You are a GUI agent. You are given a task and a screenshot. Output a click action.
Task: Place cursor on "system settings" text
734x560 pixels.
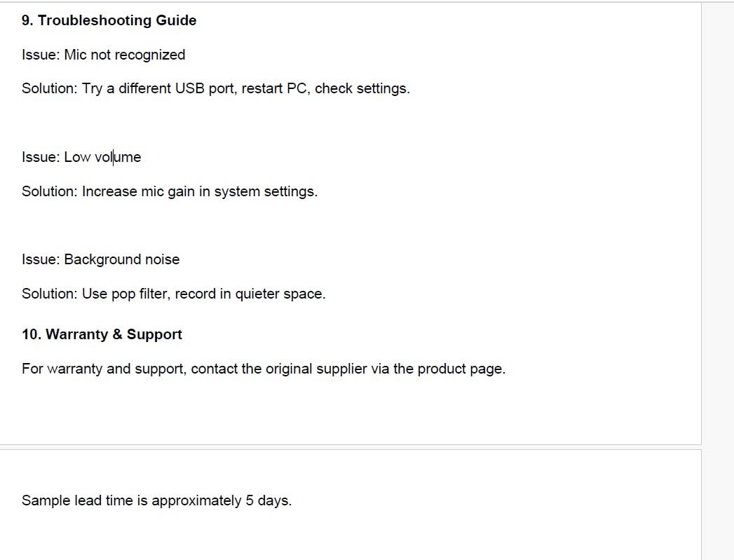[x=265, y=191]
